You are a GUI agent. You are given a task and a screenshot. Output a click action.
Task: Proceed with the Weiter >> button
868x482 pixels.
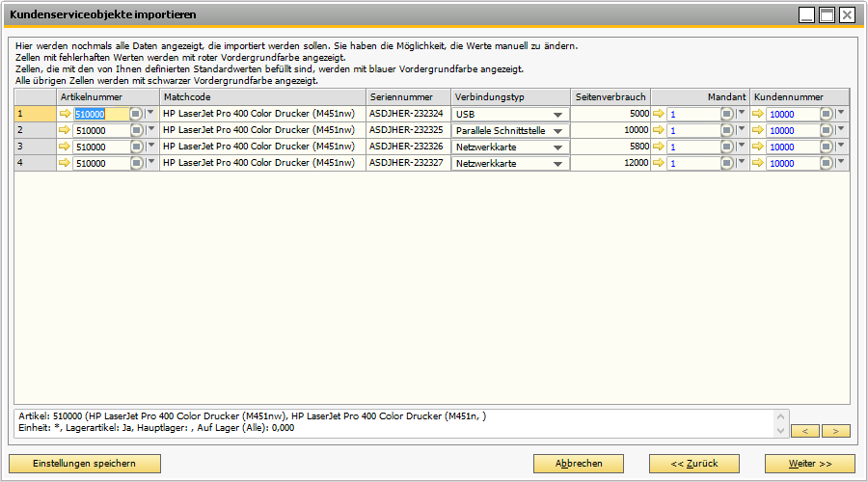click(x=810, y=464)
